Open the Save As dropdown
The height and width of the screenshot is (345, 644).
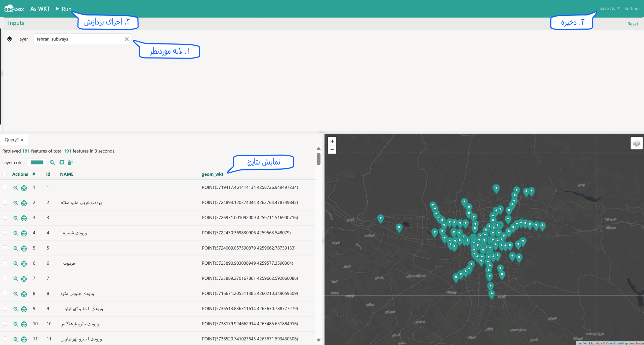pyautogui.click(x=609, y=8)
